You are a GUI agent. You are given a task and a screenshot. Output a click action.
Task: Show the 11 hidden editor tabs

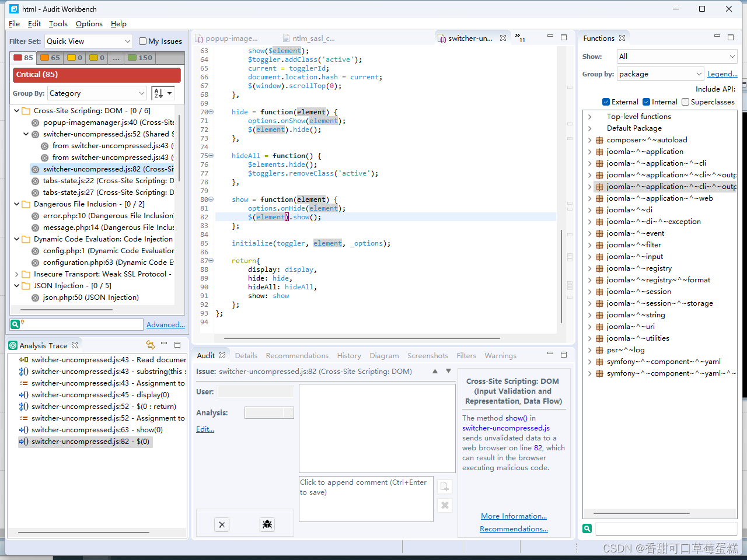pos(519,38)
